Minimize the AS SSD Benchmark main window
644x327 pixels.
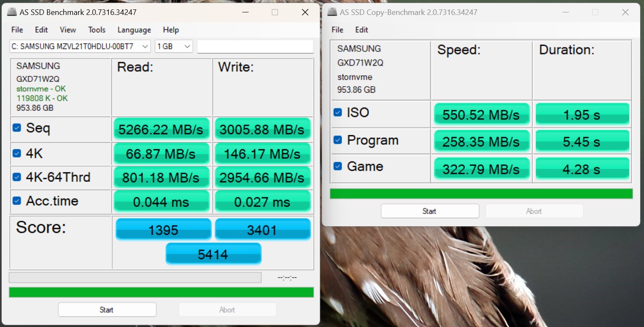[x=244, y=12]
